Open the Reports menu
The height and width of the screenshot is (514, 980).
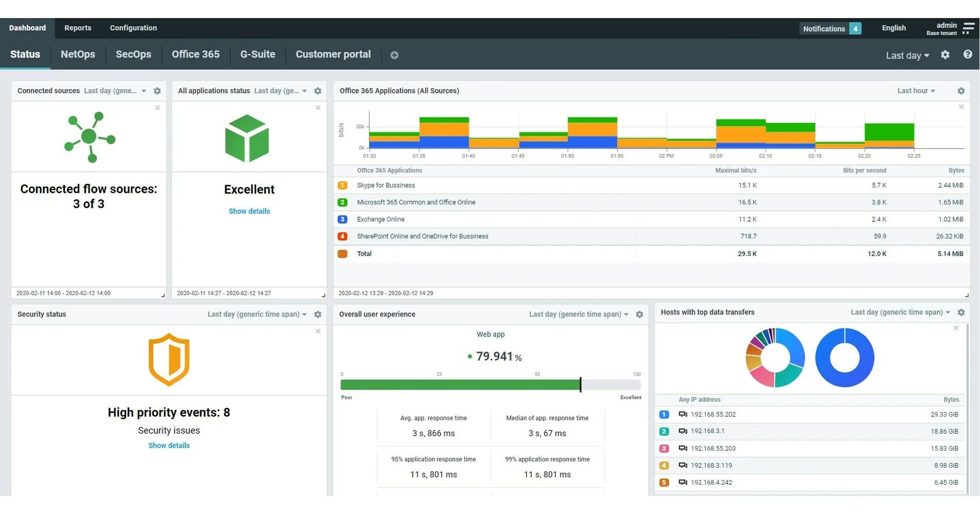tap(78, 28)
